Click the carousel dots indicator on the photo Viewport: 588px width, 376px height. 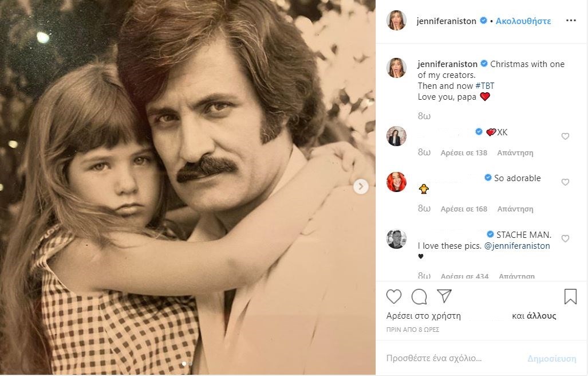click(x=187, y=363)
